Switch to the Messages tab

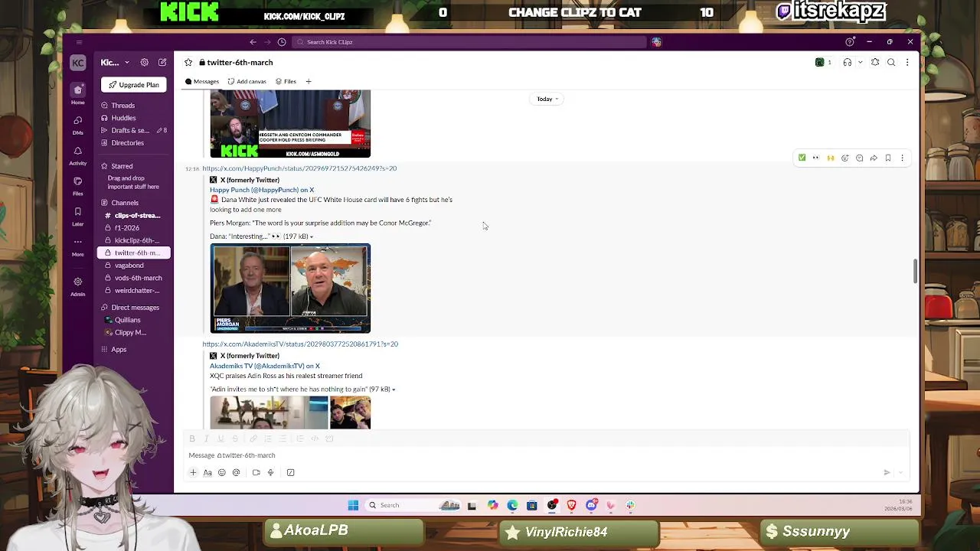tap(202, 82)
